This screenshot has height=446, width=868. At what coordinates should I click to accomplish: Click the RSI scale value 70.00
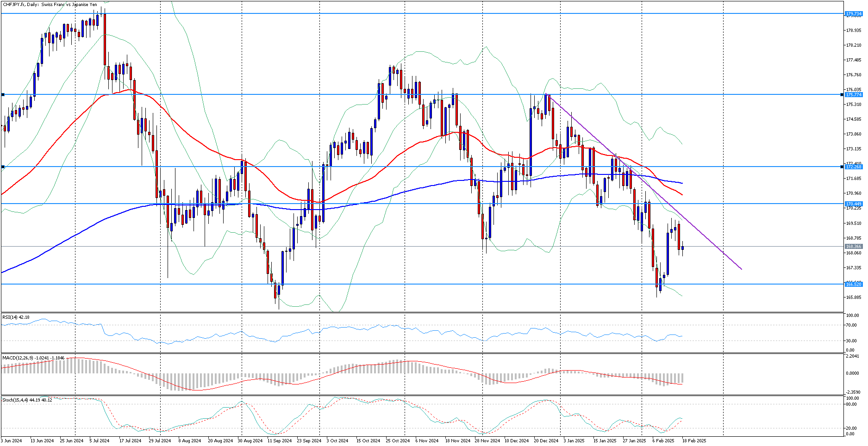tap(851, 325)
